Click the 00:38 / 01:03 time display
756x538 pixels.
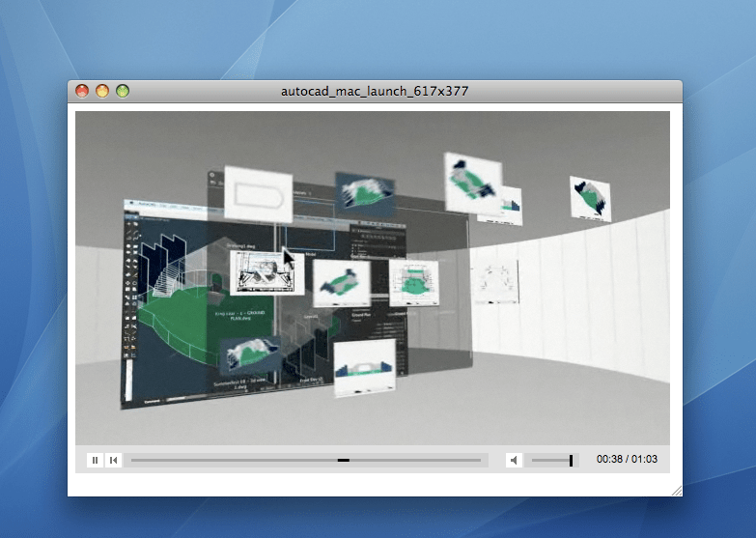point(627,459)
